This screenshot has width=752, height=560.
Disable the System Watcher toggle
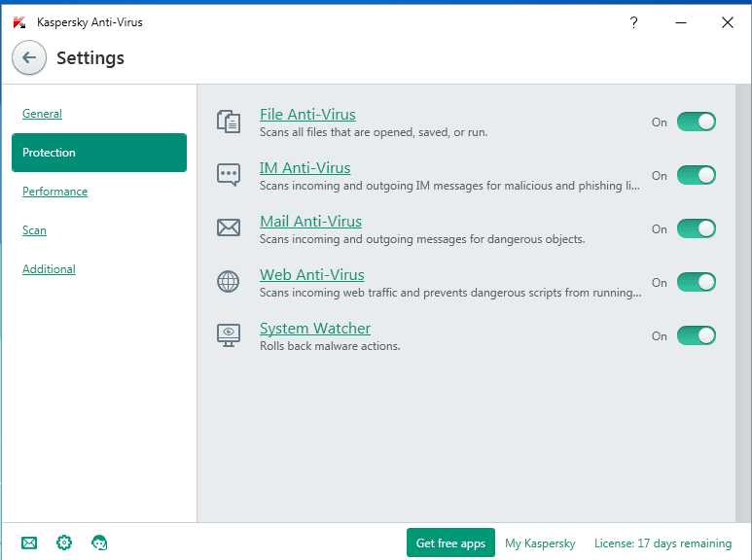(697, 335)
